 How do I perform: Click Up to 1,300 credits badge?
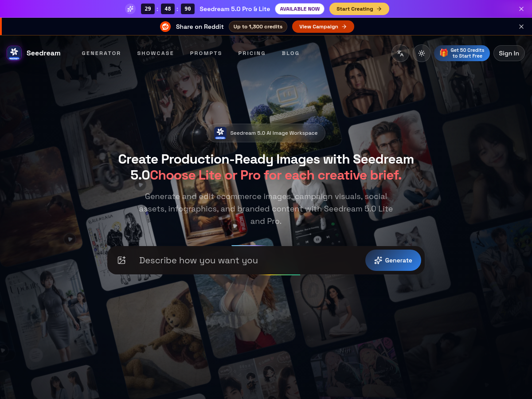[258, 27]
